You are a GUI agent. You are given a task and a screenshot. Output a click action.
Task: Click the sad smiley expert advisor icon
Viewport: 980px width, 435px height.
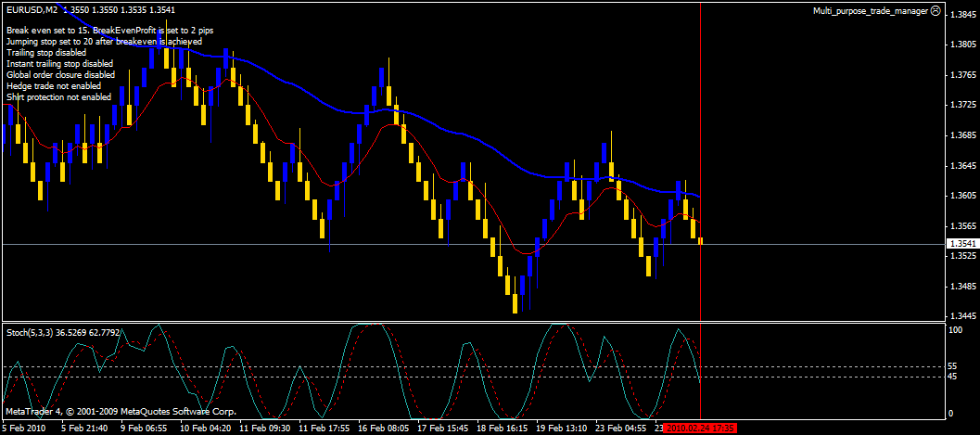(935, 10)
